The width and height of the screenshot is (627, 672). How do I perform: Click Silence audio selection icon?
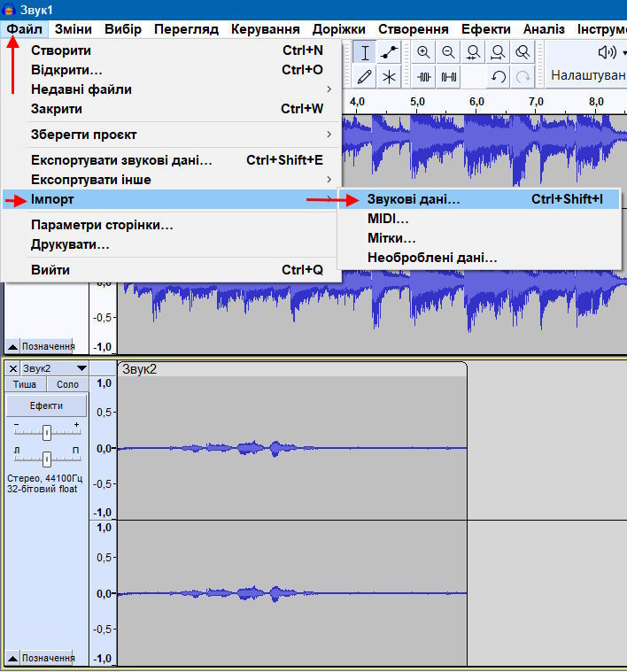point(448,77)
